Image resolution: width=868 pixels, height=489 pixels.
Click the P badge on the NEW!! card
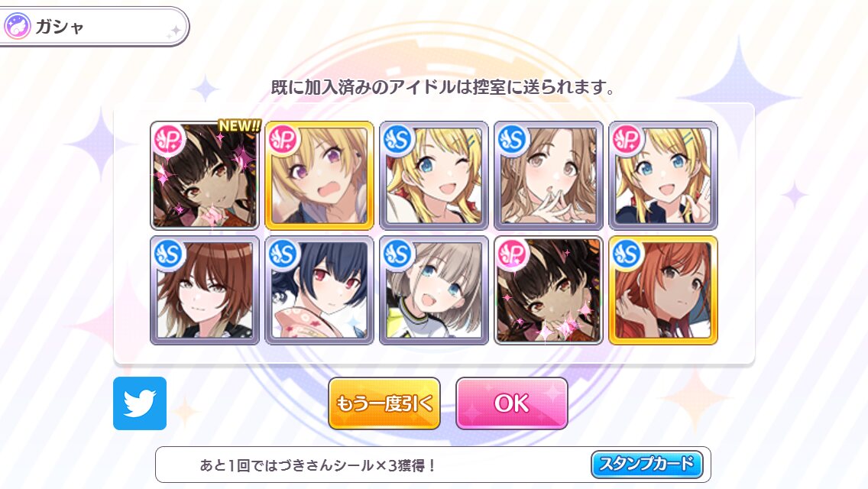[168, 140]
